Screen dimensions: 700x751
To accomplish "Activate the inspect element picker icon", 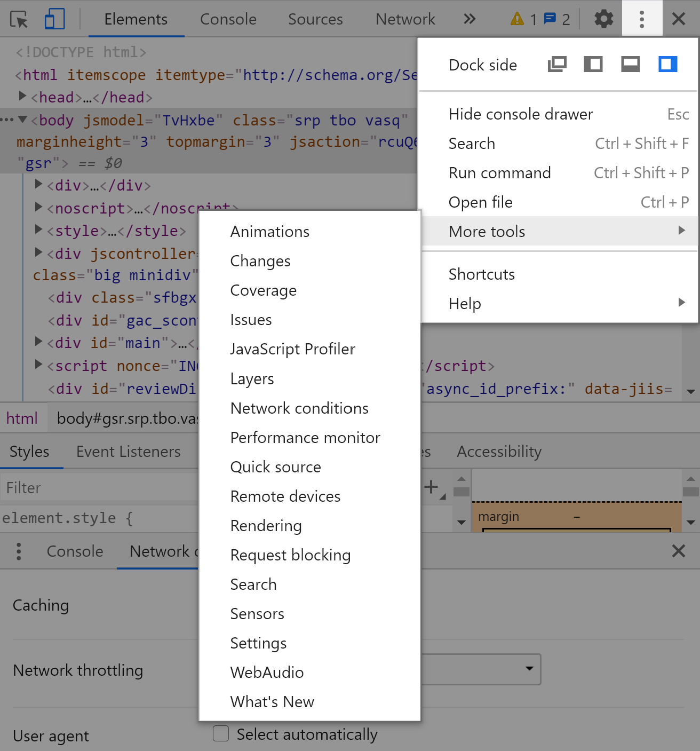I will pyautogui.click(x=19, y=19).
